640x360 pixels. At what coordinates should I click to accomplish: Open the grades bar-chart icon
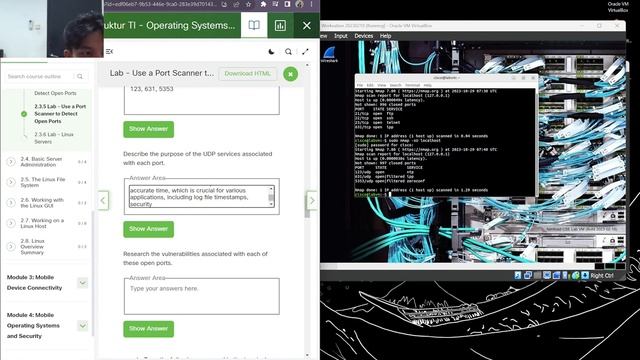280,25
